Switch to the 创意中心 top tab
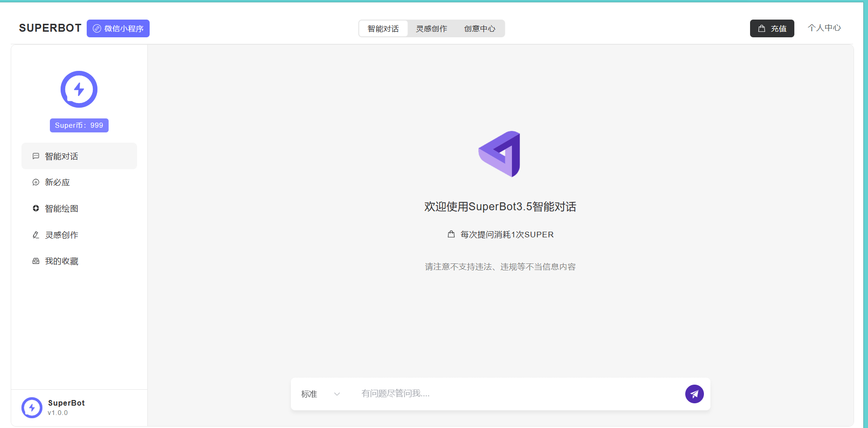868x428 pixels. pos(480,28)
